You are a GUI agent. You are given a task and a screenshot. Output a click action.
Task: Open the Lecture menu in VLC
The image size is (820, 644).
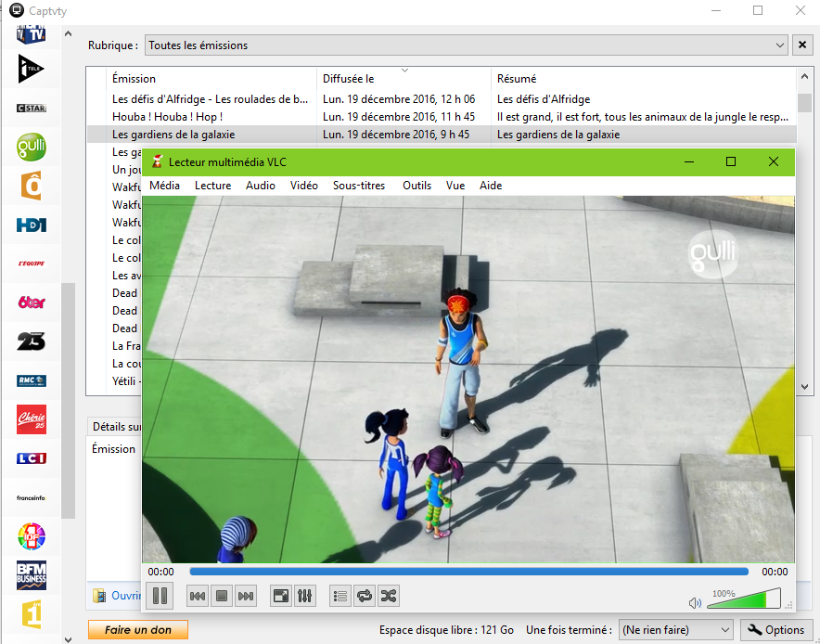(x=212, y=186)
